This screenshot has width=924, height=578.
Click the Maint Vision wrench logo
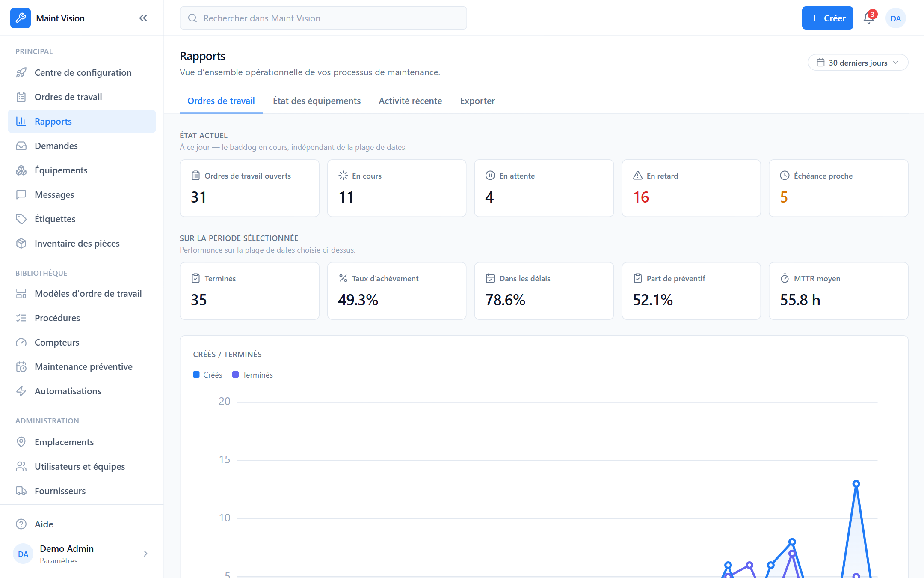tap(21, 18)
